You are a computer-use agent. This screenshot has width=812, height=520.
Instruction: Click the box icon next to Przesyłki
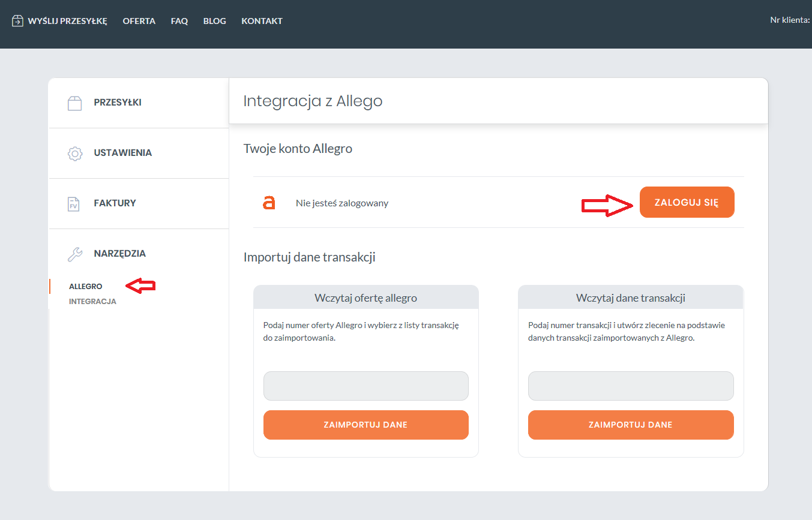[x=74, y=103]
